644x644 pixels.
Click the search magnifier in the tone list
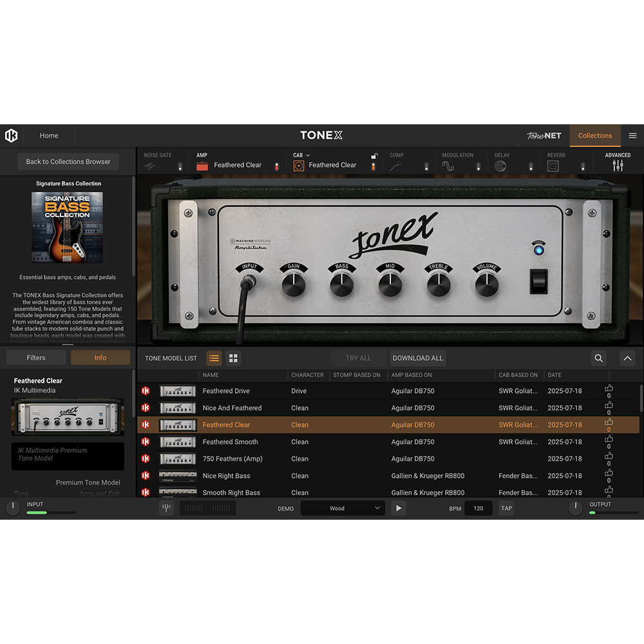coord(598,358)
